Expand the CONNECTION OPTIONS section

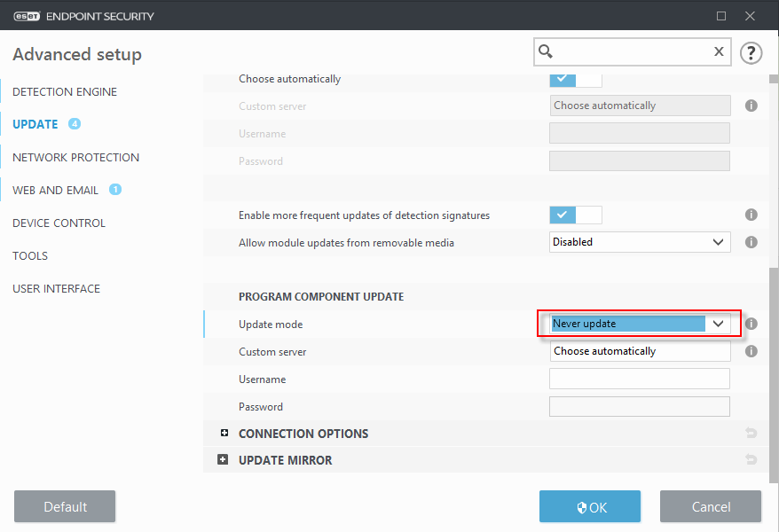click(x=224, y=434)
